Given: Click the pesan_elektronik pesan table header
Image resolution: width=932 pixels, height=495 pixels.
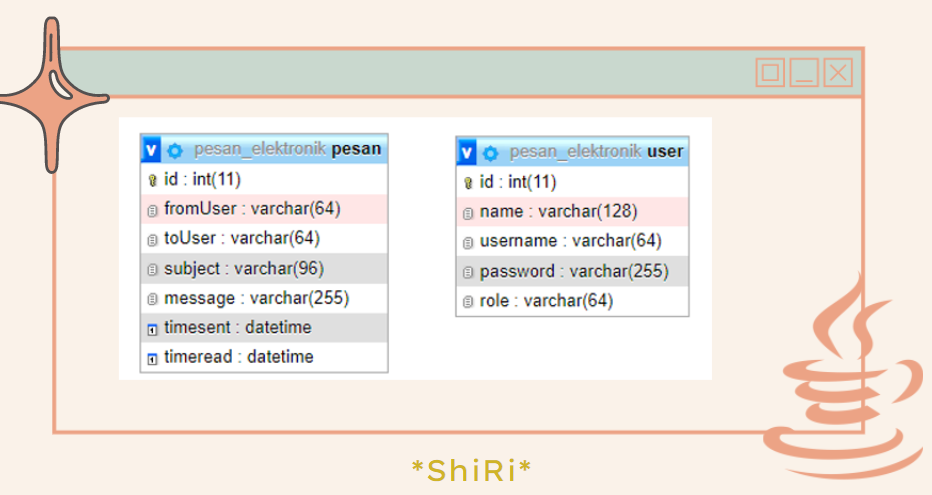Looking at the screenshot, I should [264, 149].
